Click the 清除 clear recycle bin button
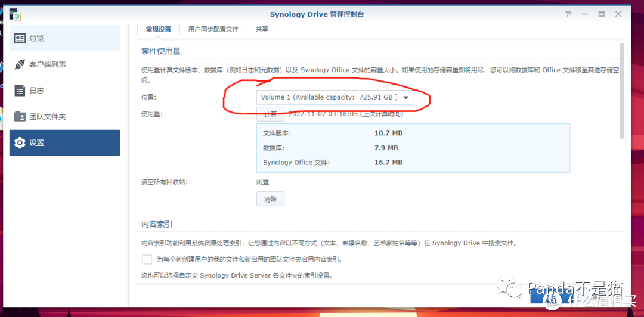This screenshot has height=317, width=644. coord(270,199)
